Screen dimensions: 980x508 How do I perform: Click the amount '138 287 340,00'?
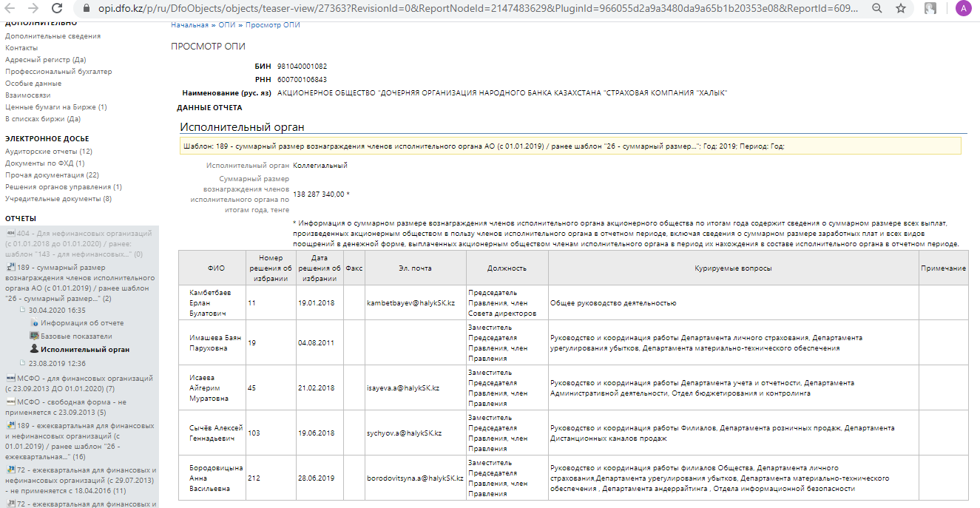(x=319, y=194)
